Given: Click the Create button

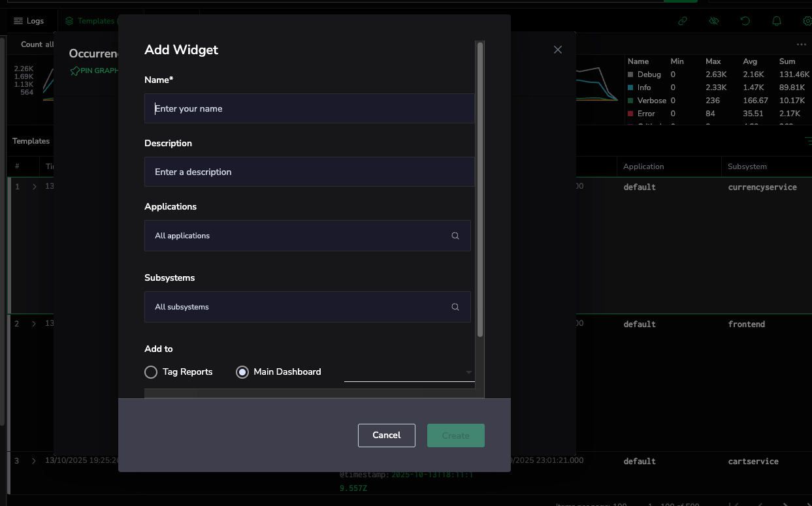Looking at the screenshot, I should (x=455, y=435).
